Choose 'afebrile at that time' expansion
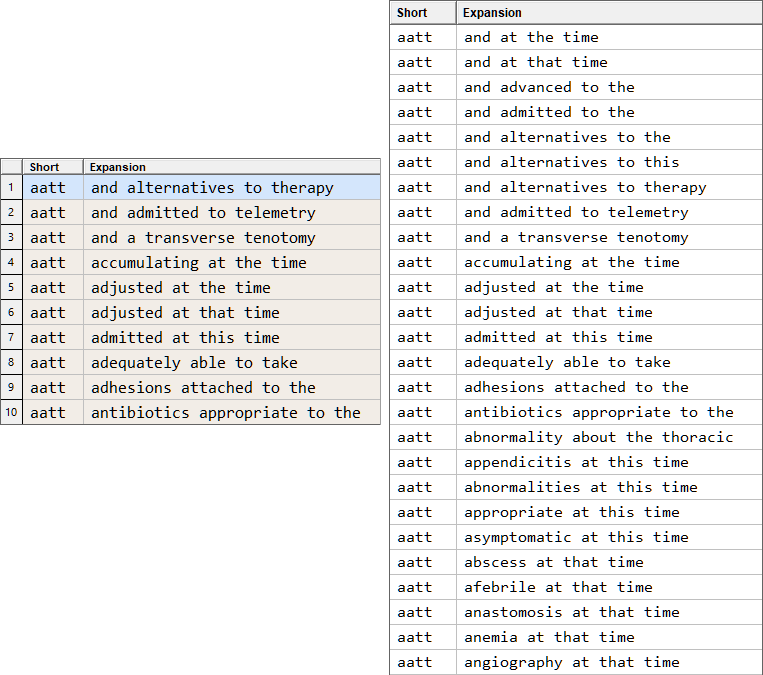Screen dimensions: 763x675 point(558,587)
